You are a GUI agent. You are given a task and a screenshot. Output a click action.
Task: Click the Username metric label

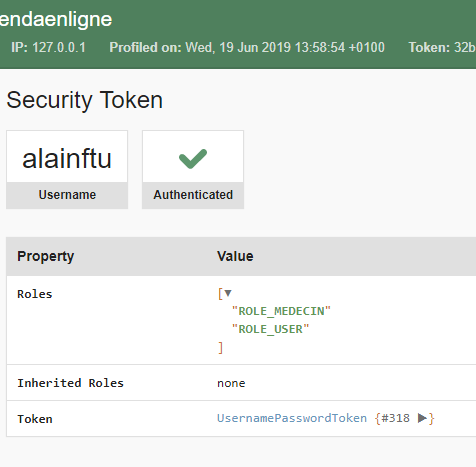click(x=67, y=195)
